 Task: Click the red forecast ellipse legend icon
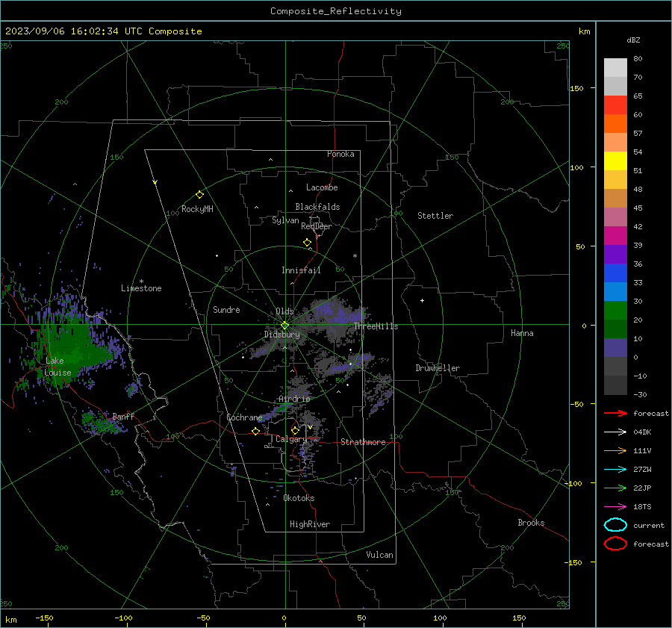click(615, 544)
